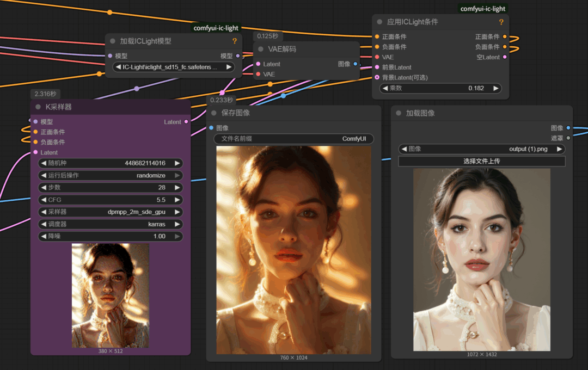Select VAE input port on VAE解码 node
588x370 pixels.
pyautogui.click(x=258, y=74)
